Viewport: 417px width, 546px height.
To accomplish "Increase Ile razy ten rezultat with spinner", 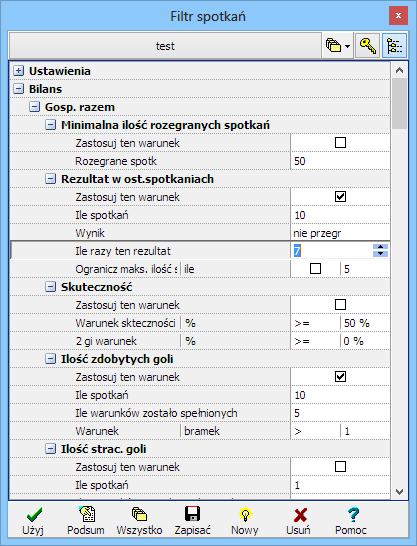I will coord(380,247).
